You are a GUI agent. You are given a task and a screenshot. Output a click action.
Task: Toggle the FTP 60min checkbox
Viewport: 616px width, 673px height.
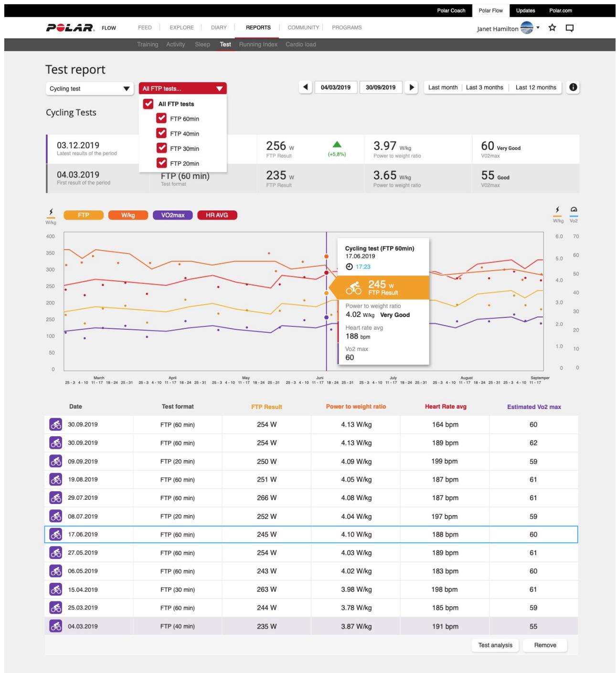point(161,118)
